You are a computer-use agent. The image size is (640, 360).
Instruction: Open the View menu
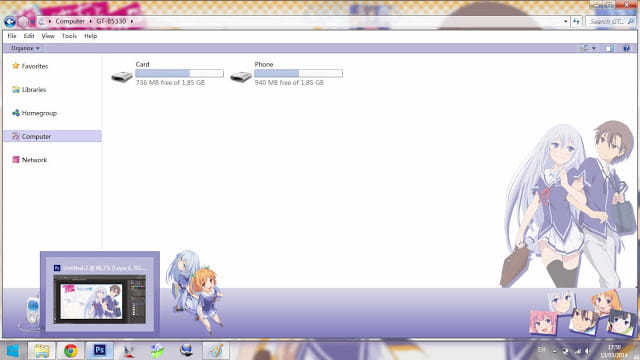(48, 36)
